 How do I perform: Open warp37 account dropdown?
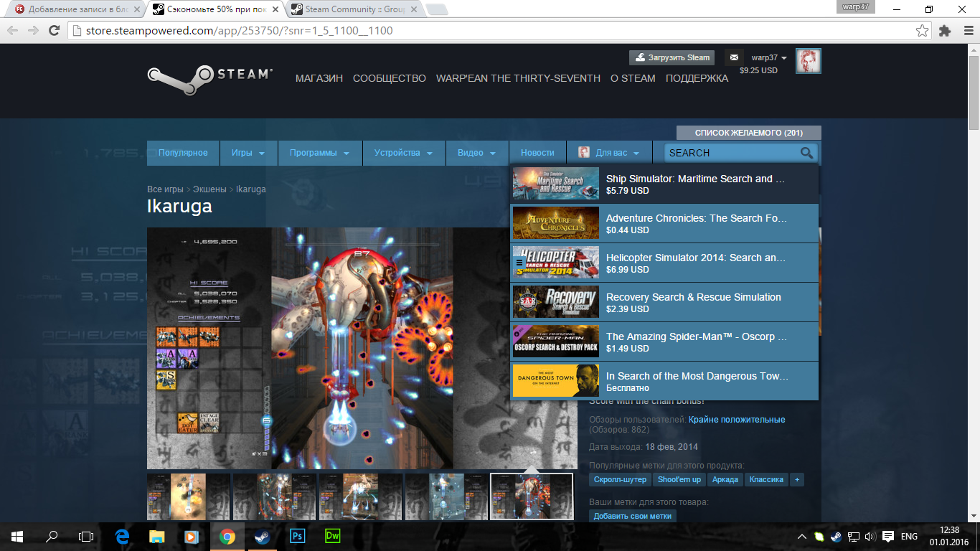click(x=769, y=57)
